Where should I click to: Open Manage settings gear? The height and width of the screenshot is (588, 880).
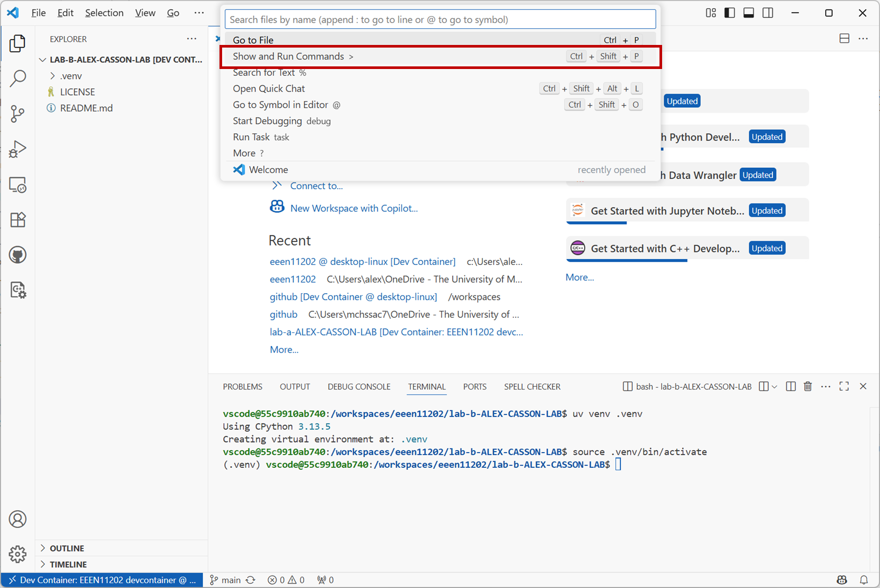pyautogui.click(x=18, y=554)
